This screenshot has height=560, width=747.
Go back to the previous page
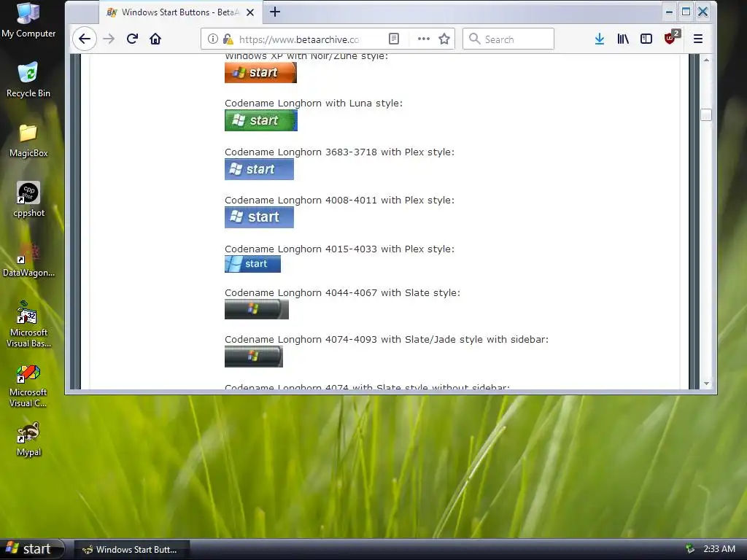[85, 39]
